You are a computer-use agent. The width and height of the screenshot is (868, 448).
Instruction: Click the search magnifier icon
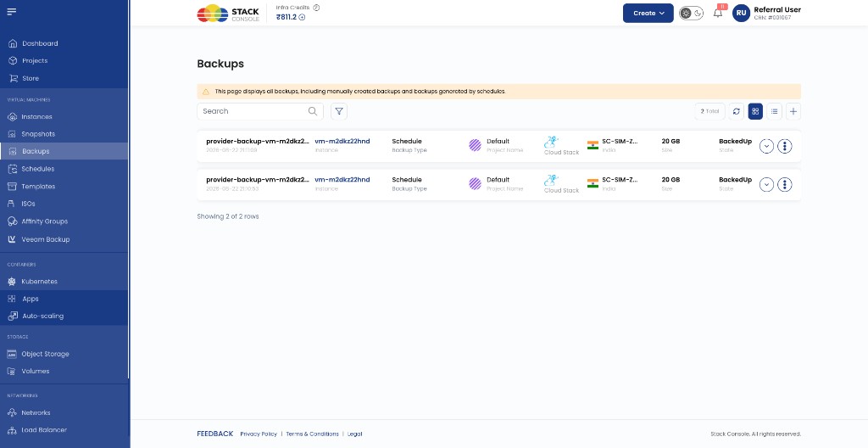313,111
